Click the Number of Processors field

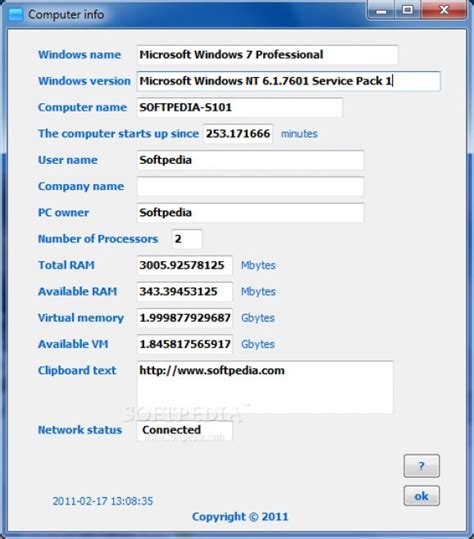[187, 239]
